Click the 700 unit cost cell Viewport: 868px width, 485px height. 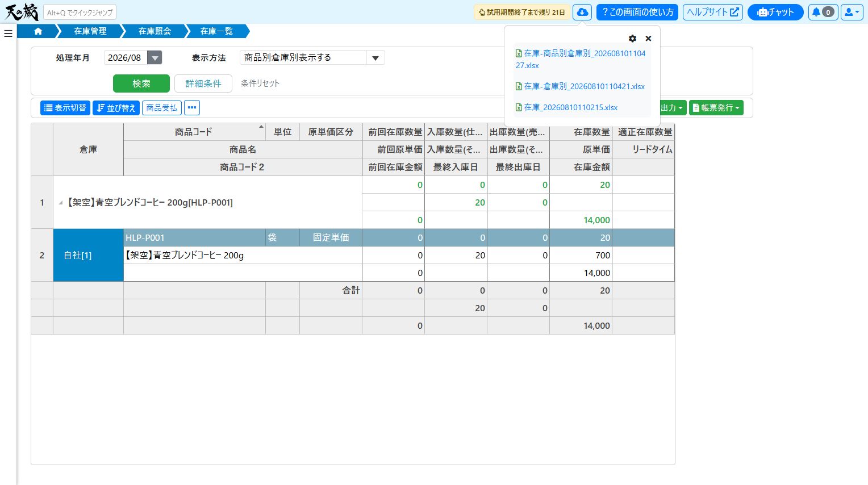(581, 255)
